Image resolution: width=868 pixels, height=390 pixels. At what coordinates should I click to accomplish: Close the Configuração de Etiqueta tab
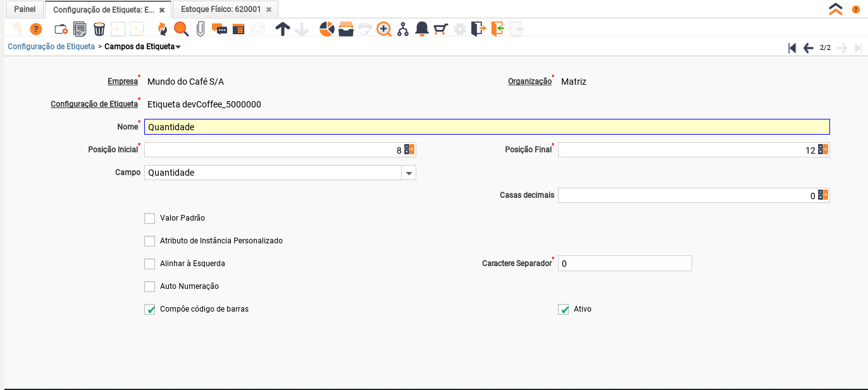tap(163, 10)
